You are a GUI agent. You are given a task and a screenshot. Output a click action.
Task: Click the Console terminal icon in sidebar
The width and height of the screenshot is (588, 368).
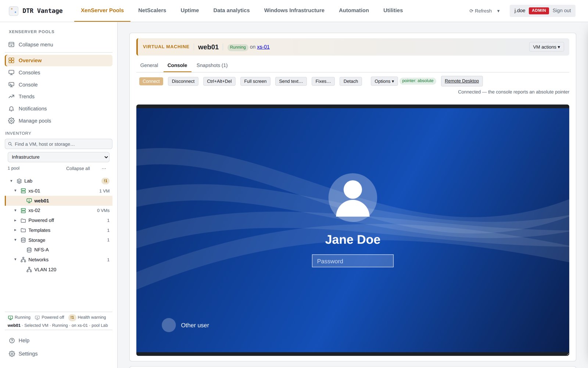coord(11,85)
